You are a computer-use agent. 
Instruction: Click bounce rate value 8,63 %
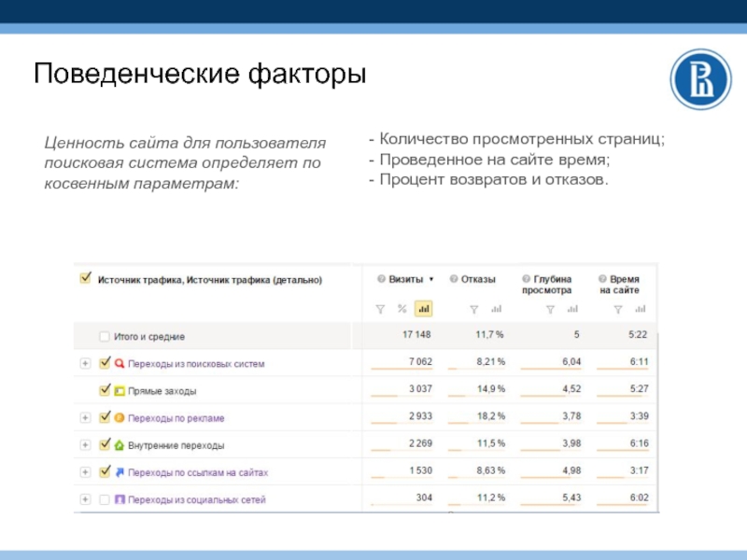491,470
